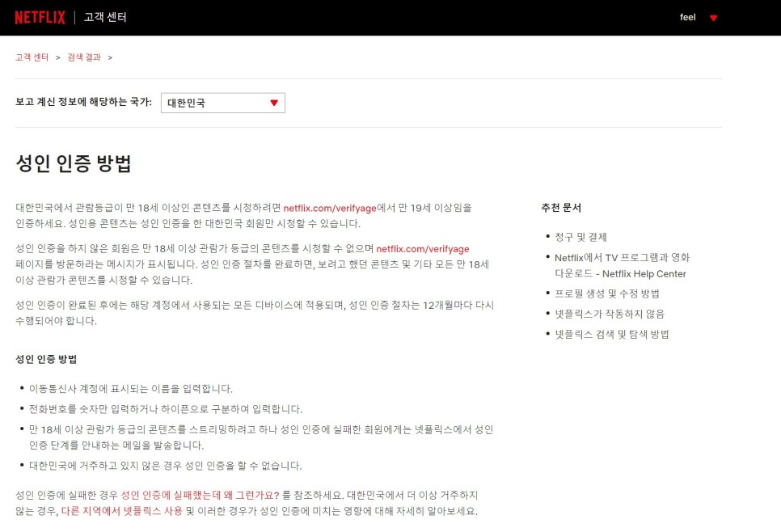Open the recommended article 청구 및 결제
Image resolution: width=781 pixels, height=532 pixels.
pos(580,237)
